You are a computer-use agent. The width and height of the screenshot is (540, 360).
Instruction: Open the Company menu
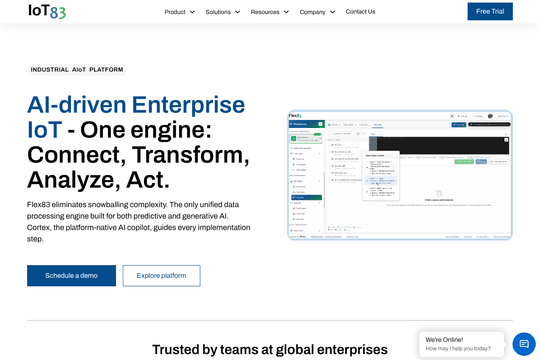(x=312, y=12)
